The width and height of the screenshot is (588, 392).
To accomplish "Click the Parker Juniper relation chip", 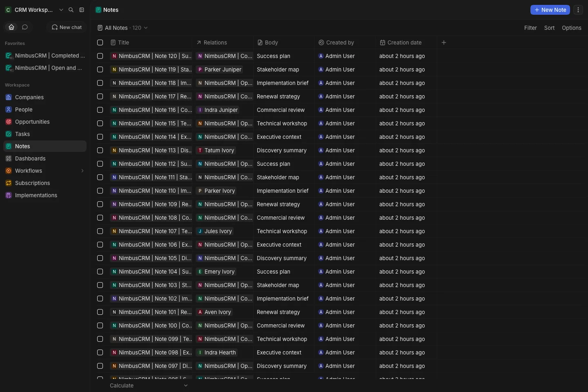I will (x=219, y=69).
